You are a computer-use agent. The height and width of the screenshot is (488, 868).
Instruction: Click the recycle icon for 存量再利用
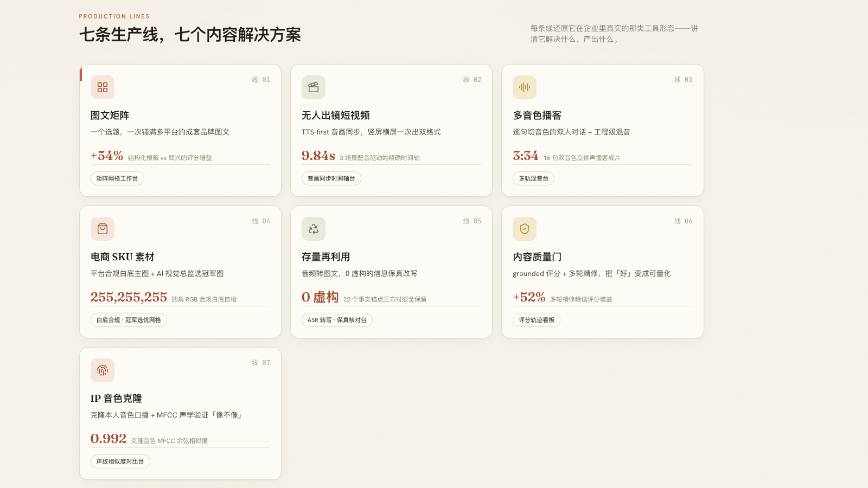[x=314, y=229]
